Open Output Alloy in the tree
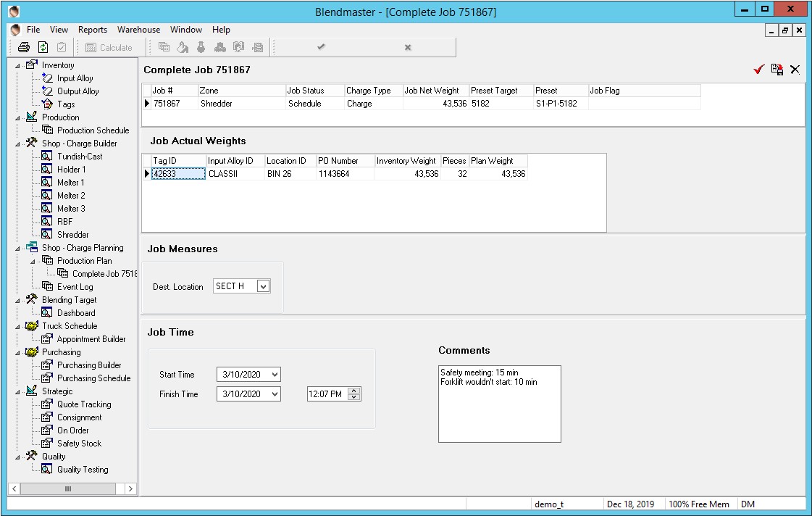The height and width of the screenshot is (516, 812). coord(78,91)
